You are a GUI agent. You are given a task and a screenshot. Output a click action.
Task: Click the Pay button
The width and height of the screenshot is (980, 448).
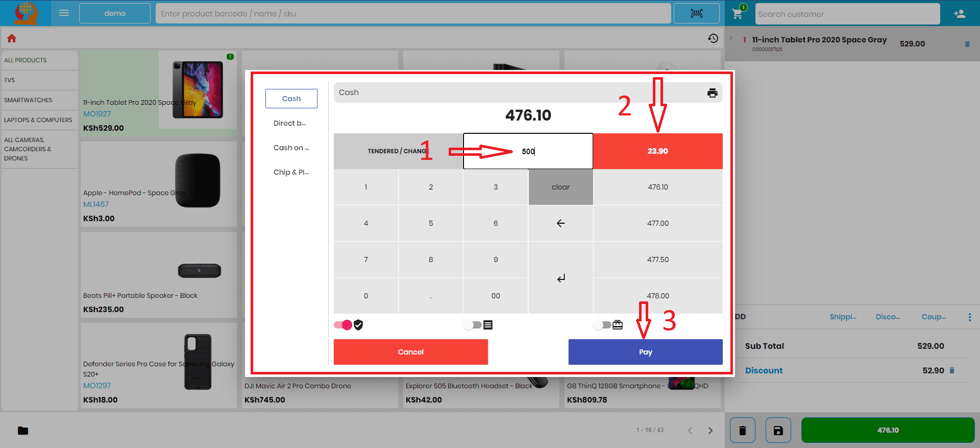pyautogui.click(x=646, y=352)
